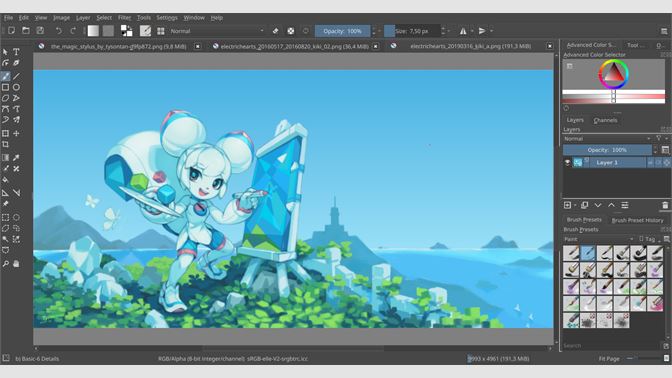This screenshot has height=378, width=672.
Task: Select the Calligraphy tool
Action: (16, 63)
